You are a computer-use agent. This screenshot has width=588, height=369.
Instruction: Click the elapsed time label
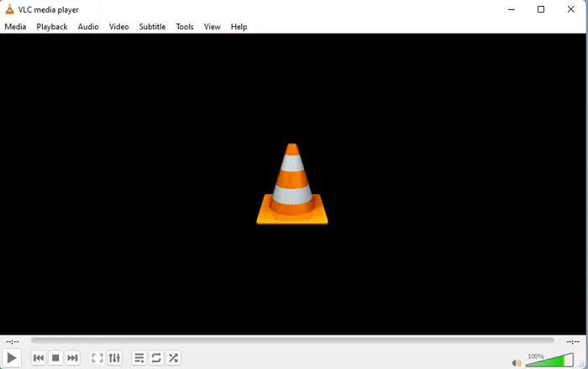[x=13, y=341]
